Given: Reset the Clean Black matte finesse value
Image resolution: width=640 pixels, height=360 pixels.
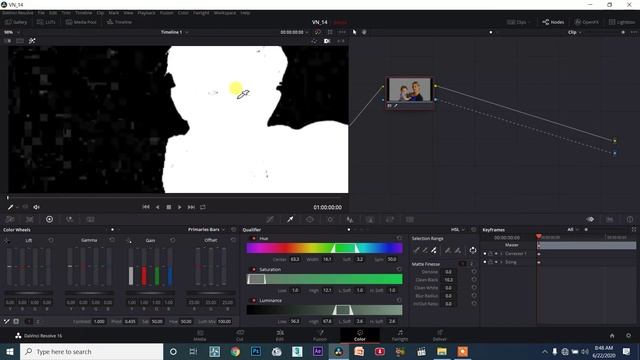Looking at the screenshot, I should coord(474,280).
